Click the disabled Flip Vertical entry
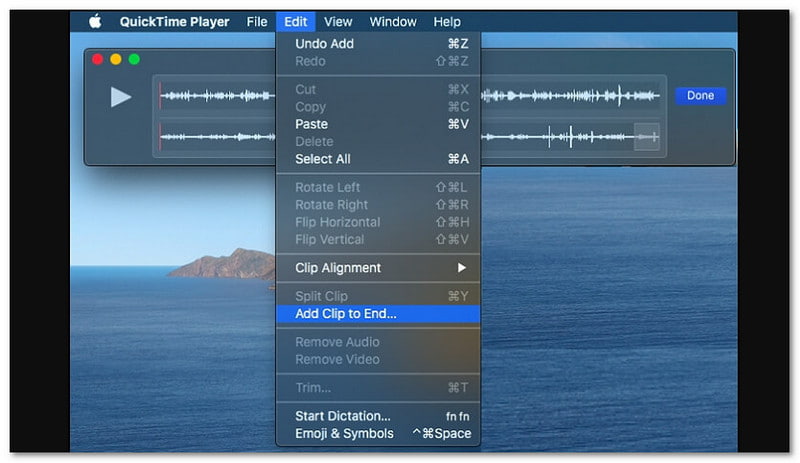Screen dimensions: 800x463 (378, 239)
